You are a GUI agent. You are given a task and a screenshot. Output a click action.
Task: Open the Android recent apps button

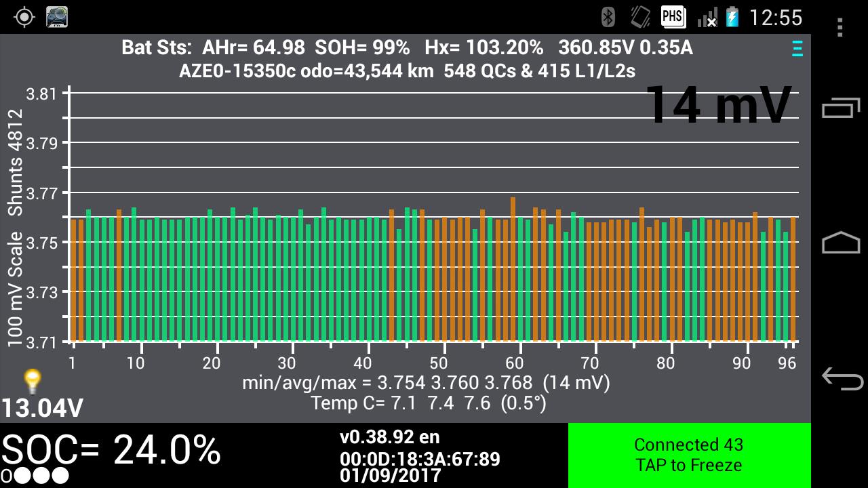pos(841,108)
